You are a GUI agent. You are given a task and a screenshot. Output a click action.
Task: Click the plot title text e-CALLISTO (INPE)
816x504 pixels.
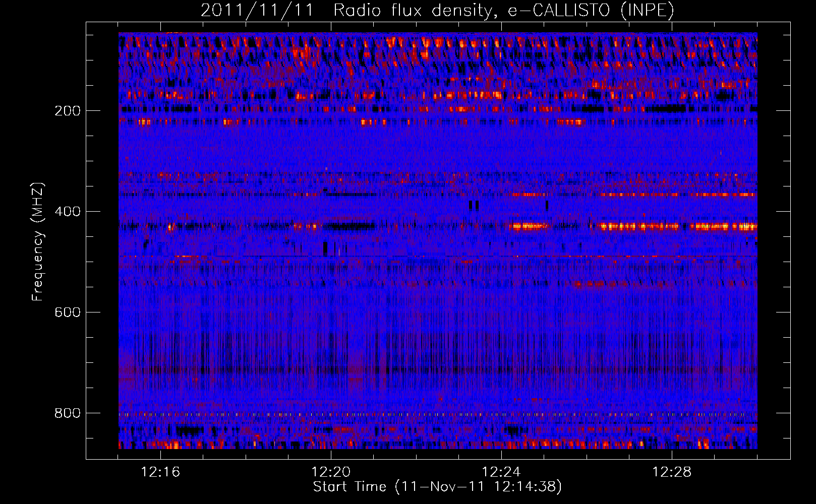(591, 11)
